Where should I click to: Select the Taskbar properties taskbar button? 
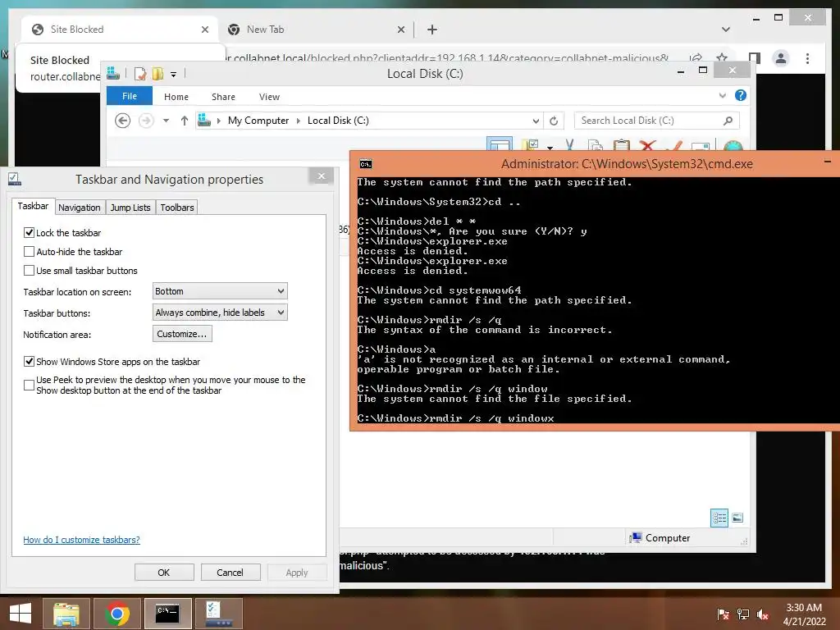pyautogui.click(x=218, y=614)
